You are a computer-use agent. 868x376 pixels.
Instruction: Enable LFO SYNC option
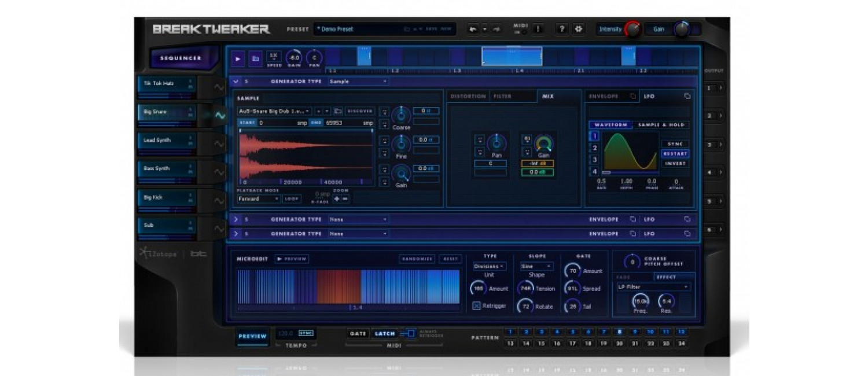pos(675,143)
